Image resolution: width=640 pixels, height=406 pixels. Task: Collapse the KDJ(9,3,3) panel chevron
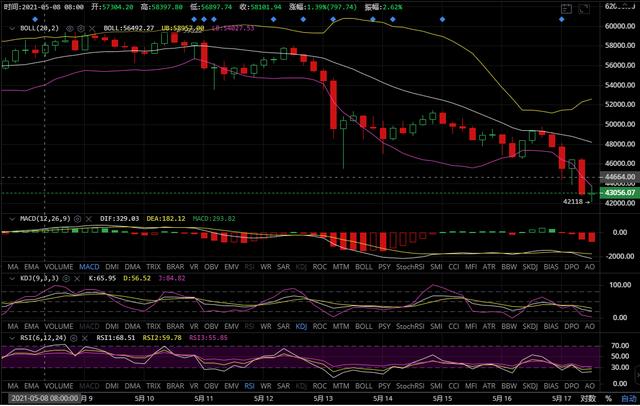tap(12, 279)
